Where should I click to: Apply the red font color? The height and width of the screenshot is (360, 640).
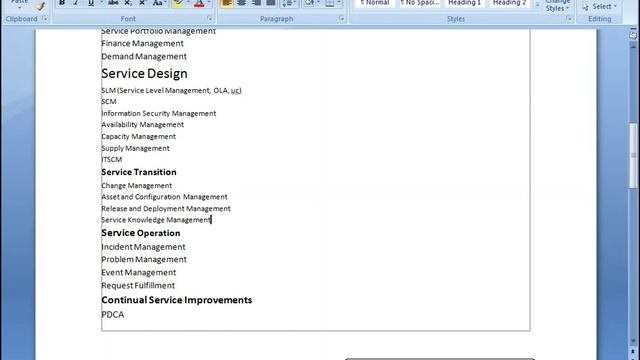tap(199, 3)
